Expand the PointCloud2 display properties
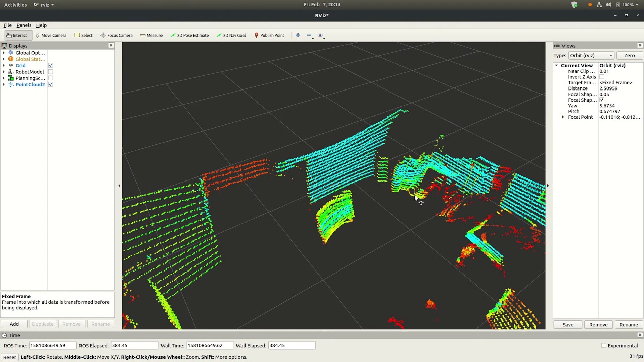The width and height of the screenshot is (644, 362). (4, 84)
